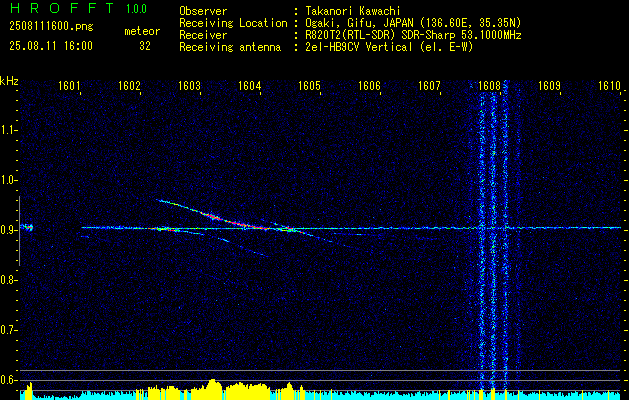Click observer name Takanori Kawachi
The height and width of the screenshot is (400, 629).
353,11
